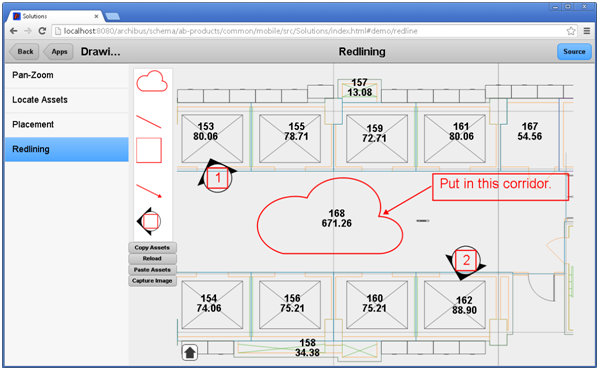Viewport: 599px width, 370px height.
Task: Go back with browser back arrow
Action: tap(14, 31)
